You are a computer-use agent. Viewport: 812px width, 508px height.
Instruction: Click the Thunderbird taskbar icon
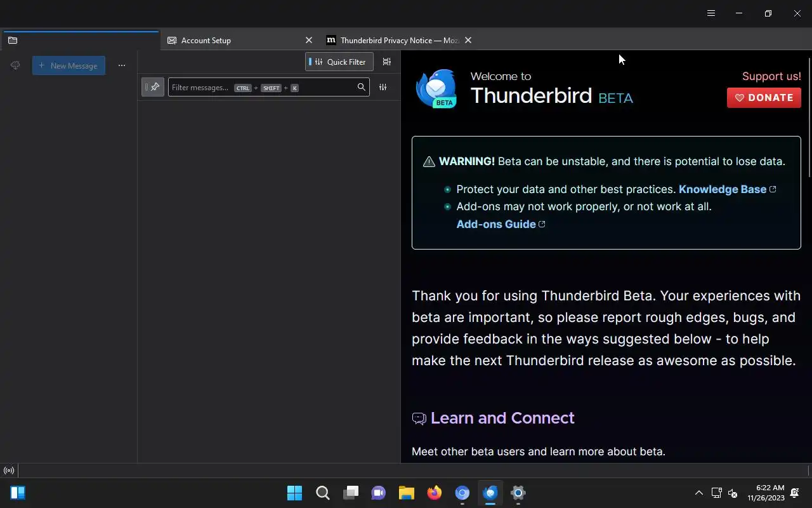click(x=490, y=493)
